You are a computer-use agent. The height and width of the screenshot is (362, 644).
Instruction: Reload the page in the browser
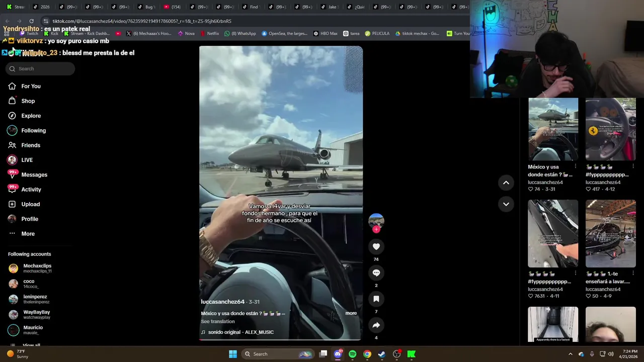click(x=31, y=21)
